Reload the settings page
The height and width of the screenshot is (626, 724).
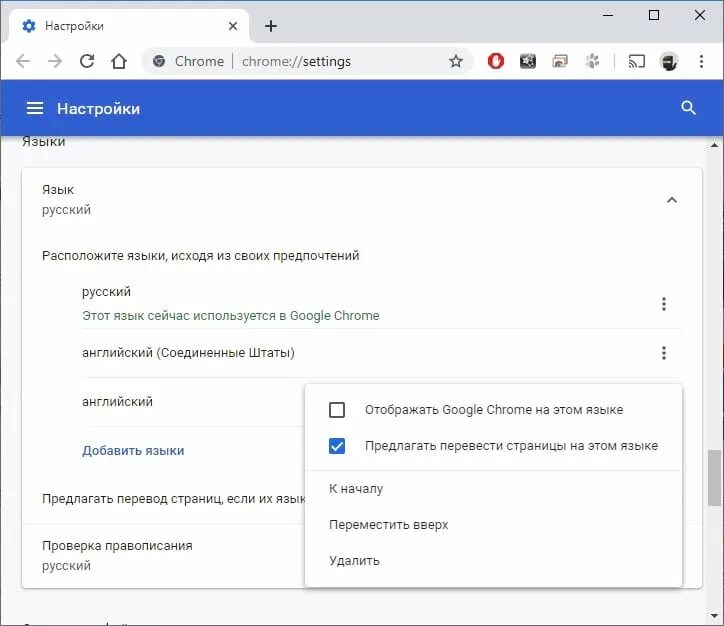(87, 61)
